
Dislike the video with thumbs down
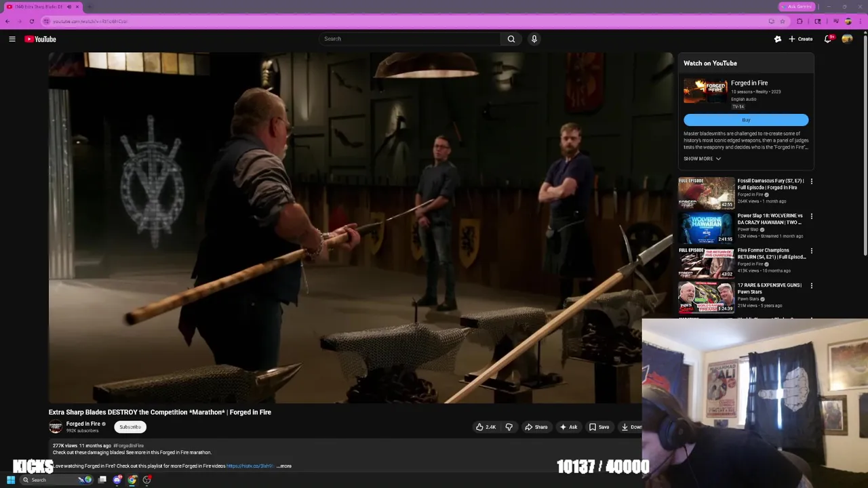(x=509, y=427)
